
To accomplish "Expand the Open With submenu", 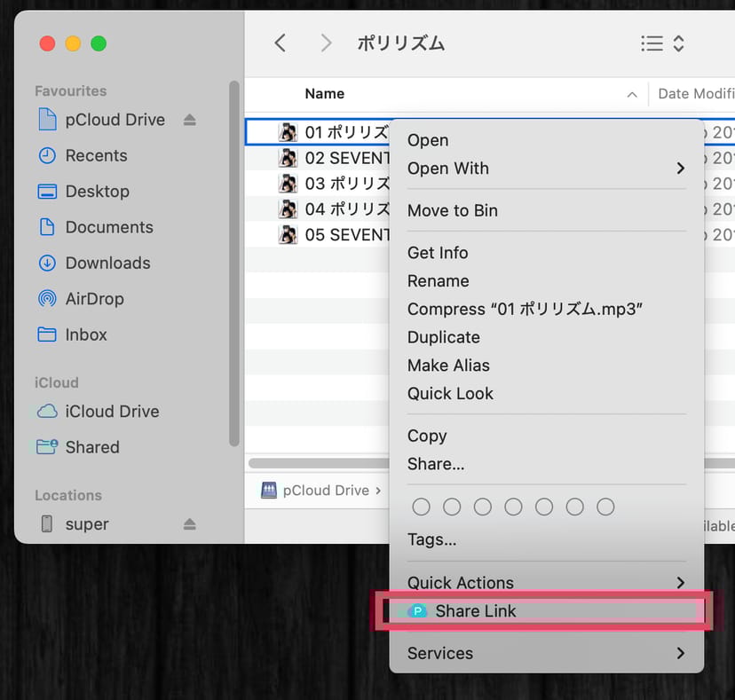I will pyautogui.click(x=680, y=169).
